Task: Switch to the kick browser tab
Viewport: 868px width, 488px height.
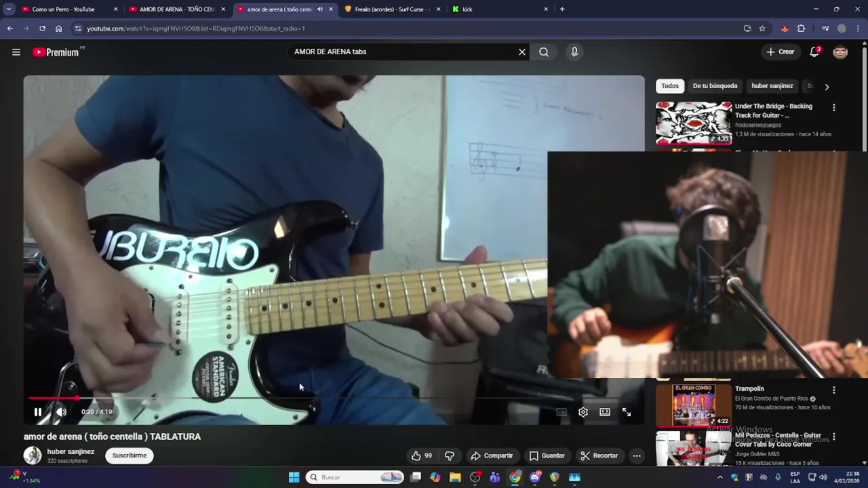Action: tap(499, 9)
